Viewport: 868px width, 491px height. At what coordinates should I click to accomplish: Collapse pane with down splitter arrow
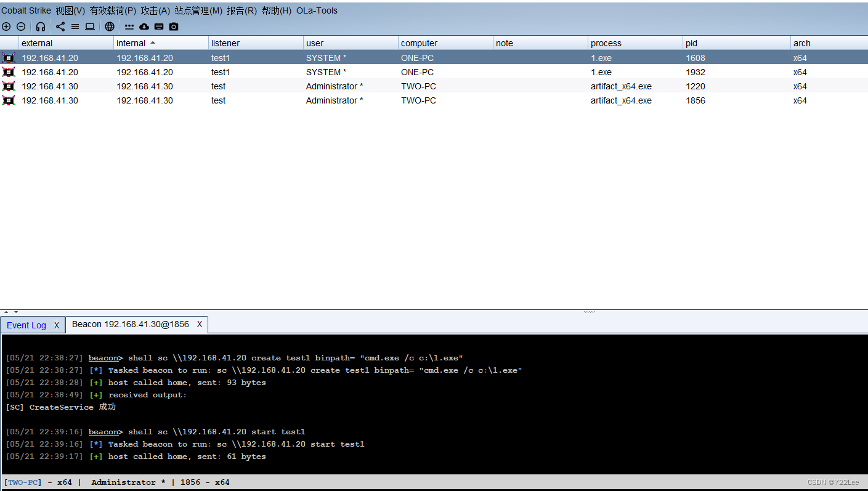[16, 312]
